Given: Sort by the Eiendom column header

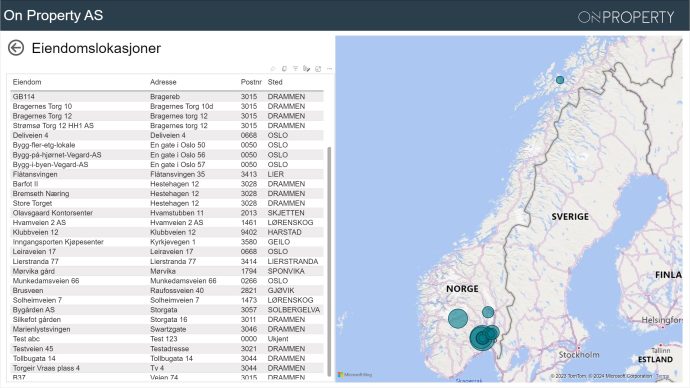Looking at the screenshot, I should click(x=27, y=82).
